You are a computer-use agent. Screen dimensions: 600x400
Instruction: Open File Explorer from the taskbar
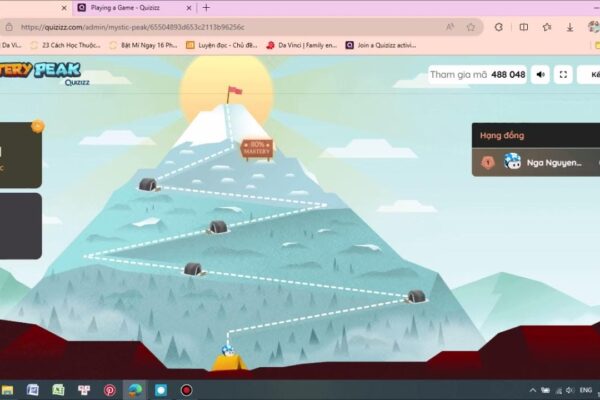tap(7, 390)
